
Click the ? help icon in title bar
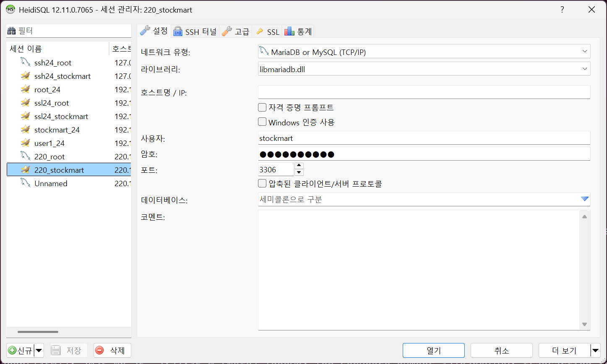pyautogui.click(x=562, y=10)
